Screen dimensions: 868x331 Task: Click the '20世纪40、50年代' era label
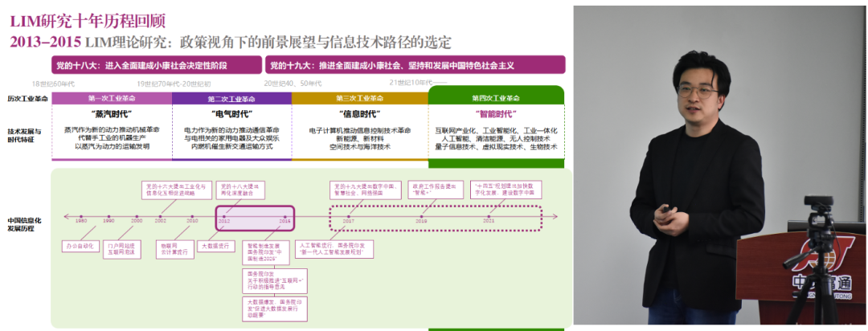click(x=293, y=84)
